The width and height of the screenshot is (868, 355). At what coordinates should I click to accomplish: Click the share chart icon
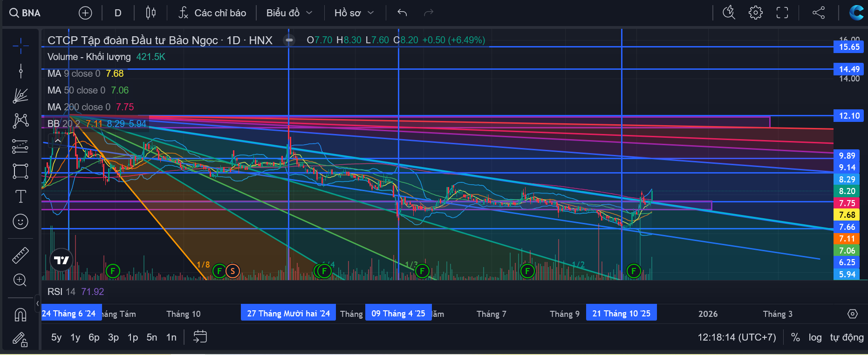coord(819,13)
